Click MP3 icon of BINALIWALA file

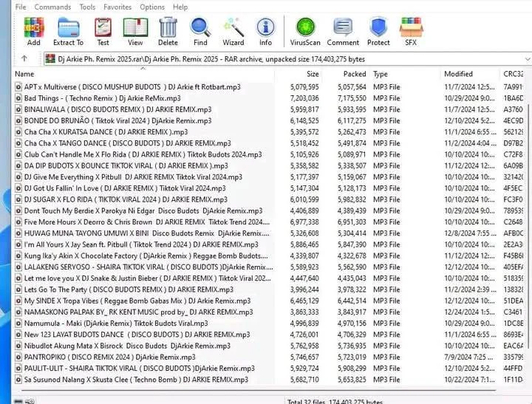click(x=18, y=109)
